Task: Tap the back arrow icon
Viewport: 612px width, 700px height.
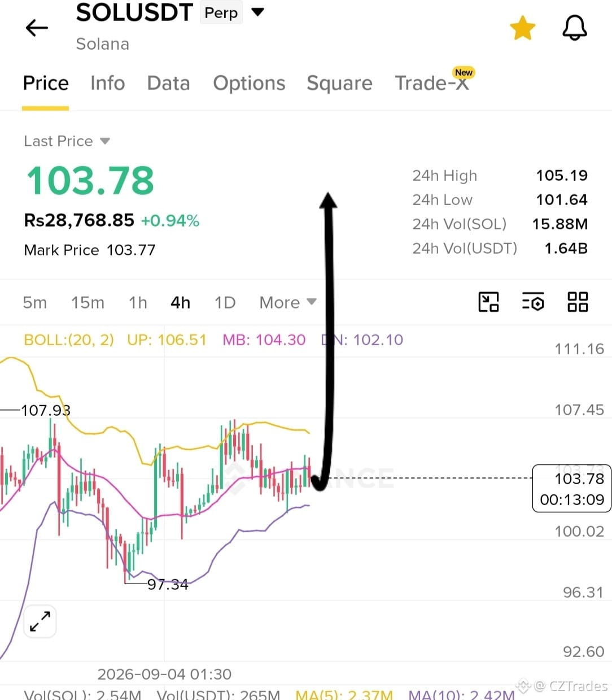Action: 37,27
